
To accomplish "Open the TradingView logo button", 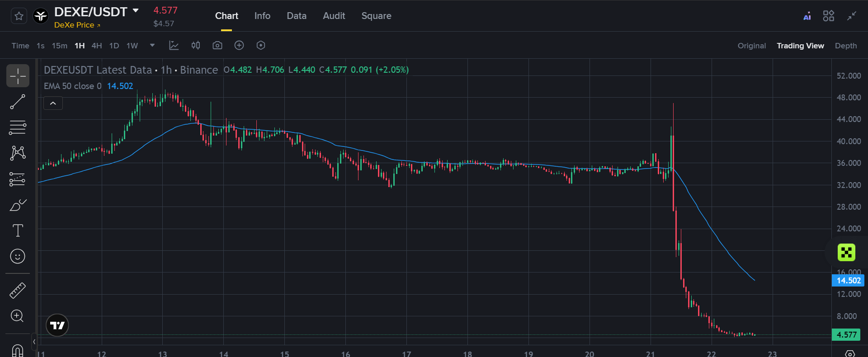I will coord(57,325).
